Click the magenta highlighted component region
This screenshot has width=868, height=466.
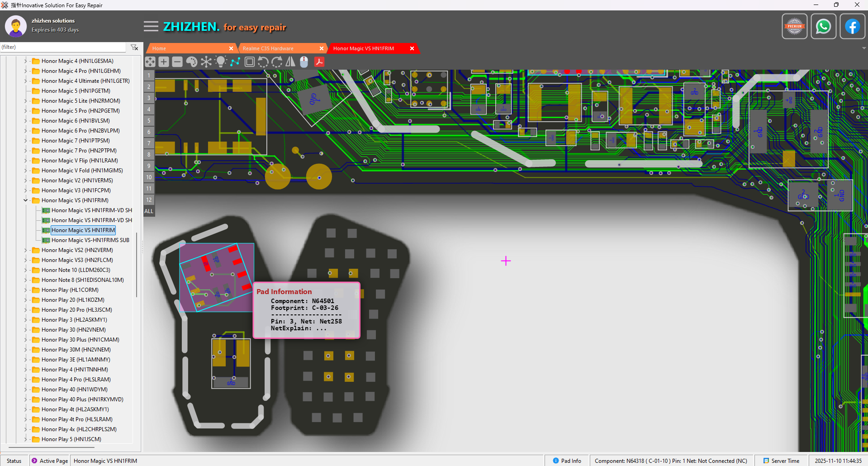coord(217,277)
